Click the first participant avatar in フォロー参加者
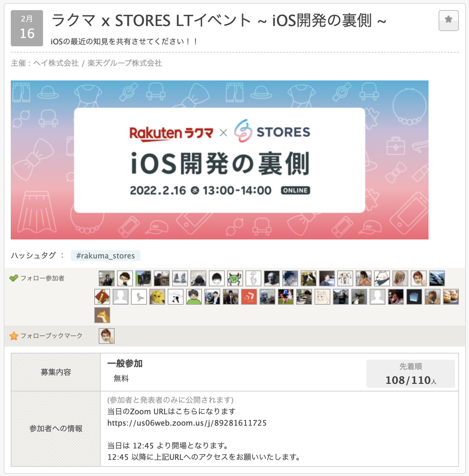The width and height of the screenshot is (469, 476). (107, 278)
